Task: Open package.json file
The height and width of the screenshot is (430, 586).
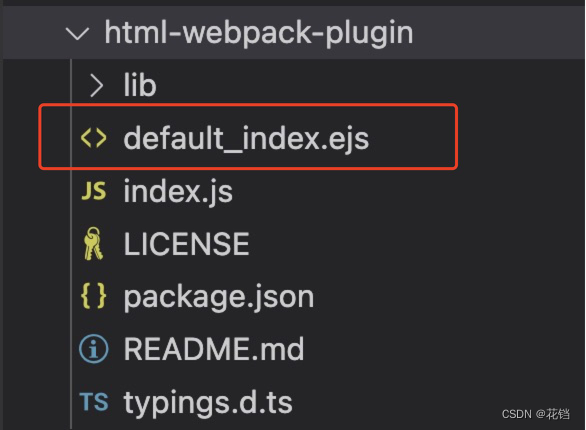Action: (x=219, y=298)
